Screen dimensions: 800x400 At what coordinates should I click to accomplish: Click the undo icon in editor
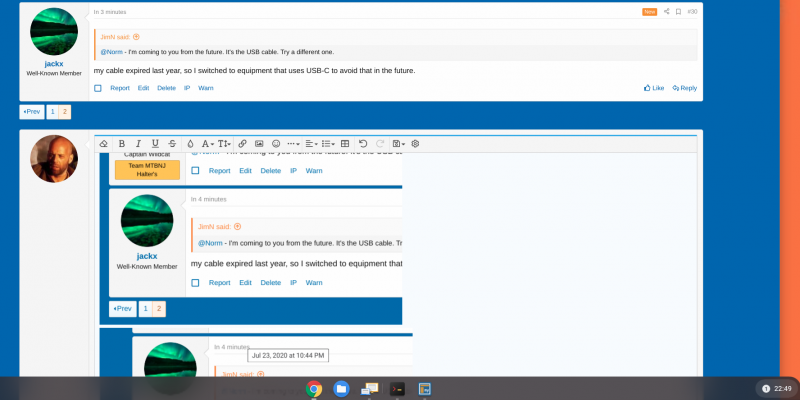click(x=363, y=144)
